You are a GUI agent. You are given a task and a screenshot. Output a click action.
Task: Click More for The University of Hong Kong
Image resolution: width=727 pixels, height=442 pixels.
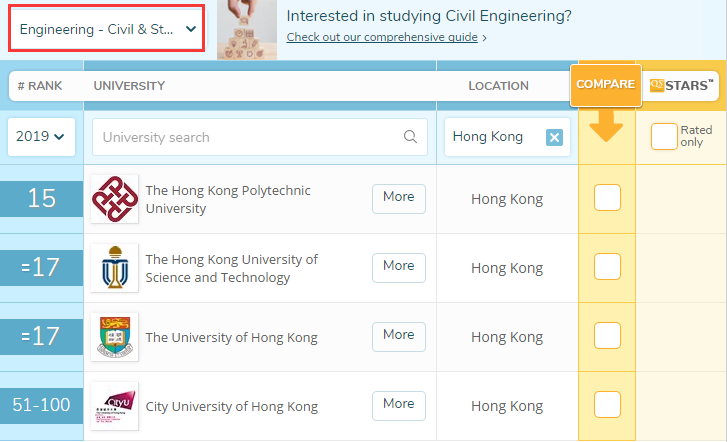point(399,337)
